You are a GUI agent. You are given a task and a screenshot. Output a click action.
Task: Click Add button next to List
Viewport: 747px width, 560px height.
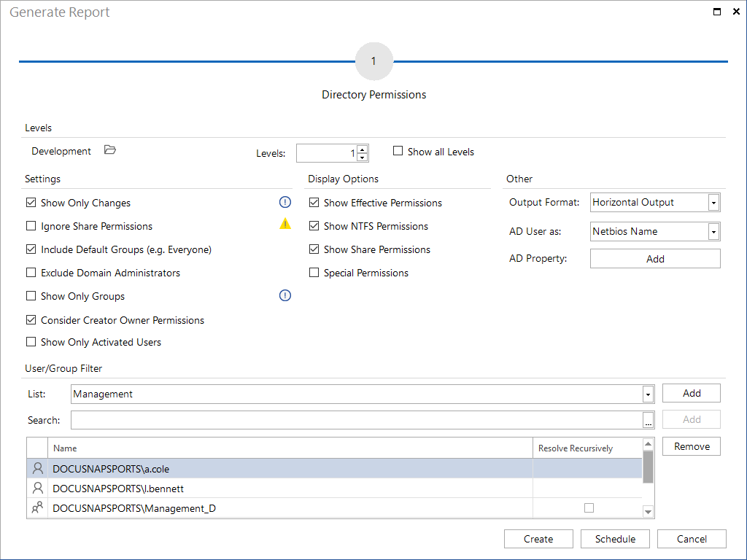point(692,393)
